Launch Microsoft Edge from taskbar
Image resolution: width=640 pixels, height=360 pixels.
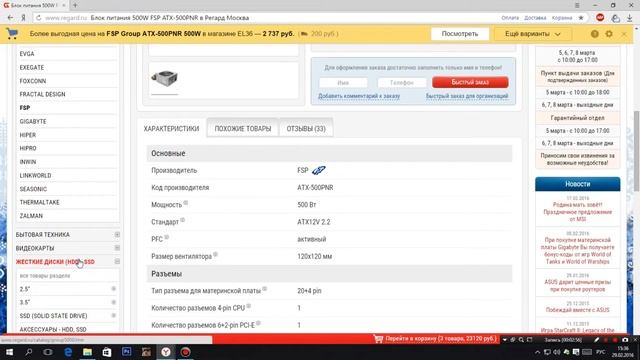[x=68, y=352]
